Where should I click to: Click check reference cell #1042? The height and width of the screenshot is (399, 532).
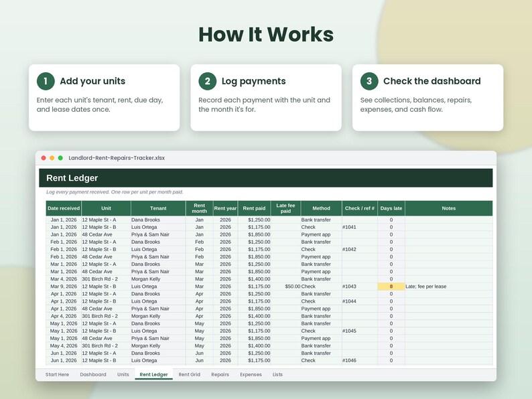click(x=360, y=249)
